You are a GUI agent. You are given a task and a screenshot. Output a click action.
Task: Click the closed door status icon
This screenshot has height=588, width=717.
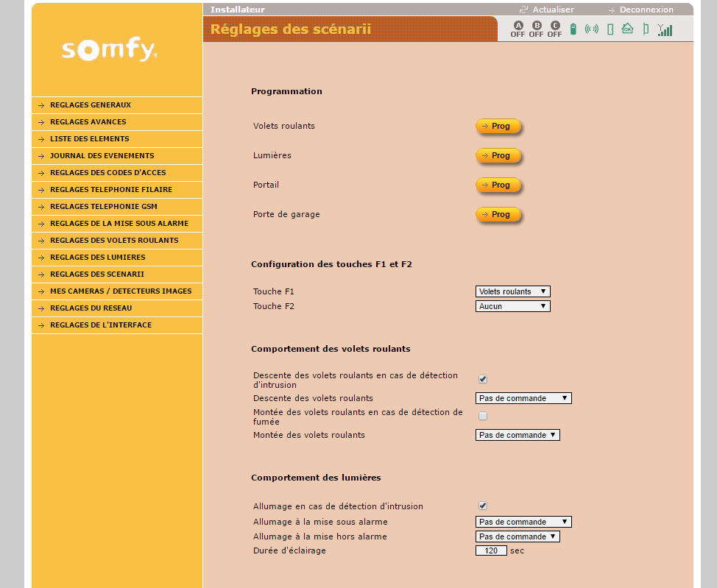pyautogui.click(x=610, y=29)
